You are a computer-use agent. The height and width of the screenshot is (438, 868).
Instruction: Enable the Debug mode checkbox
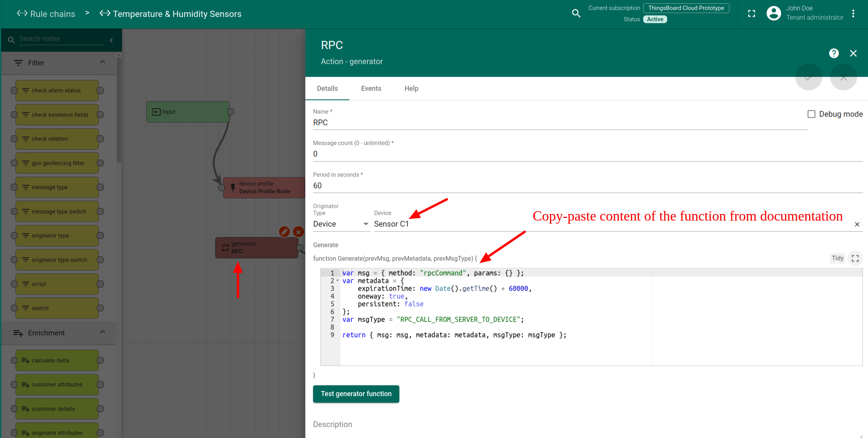tap(812, 114)
